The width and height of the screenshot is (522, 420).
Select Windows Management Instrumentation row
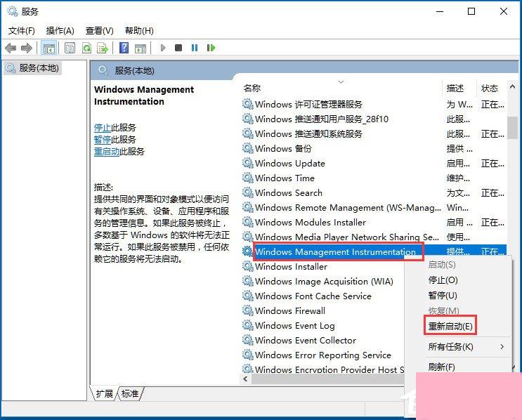pyautogui.click(x=374, y=251)
